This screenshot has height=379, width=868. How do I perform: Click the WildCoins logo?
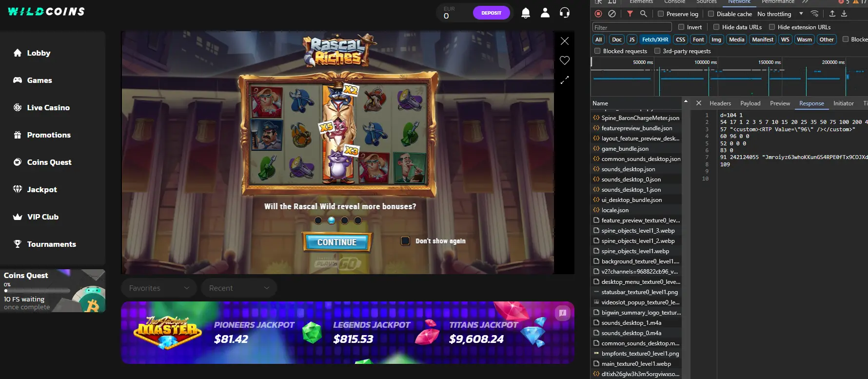(46, 11)
